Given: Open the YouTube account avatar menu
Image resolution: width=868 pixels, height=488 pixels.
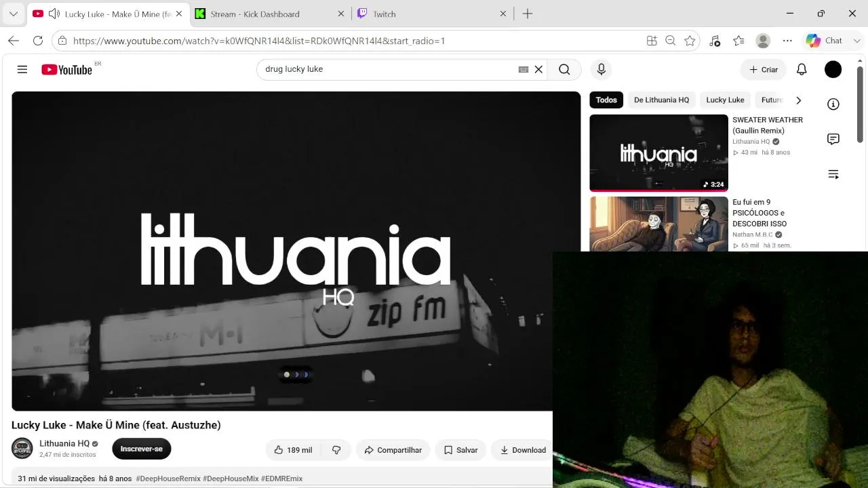Looking at the screenshot, I should coord(833,69).
